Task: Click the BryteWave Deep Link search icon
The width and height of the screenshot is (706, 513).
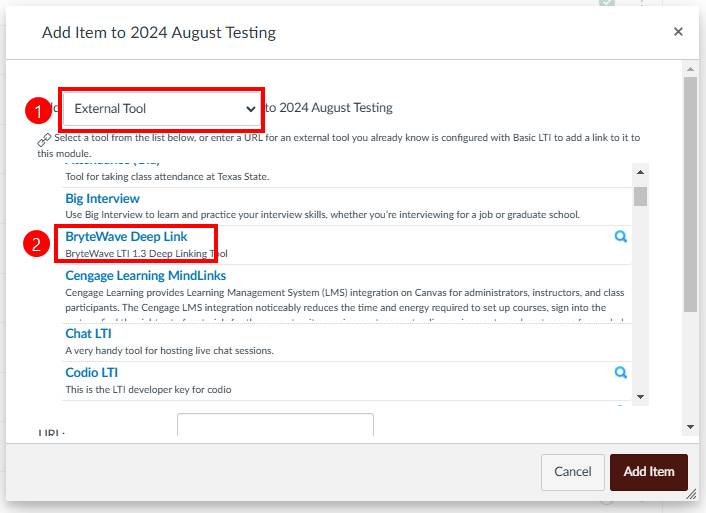Action: tap(621, 237)
